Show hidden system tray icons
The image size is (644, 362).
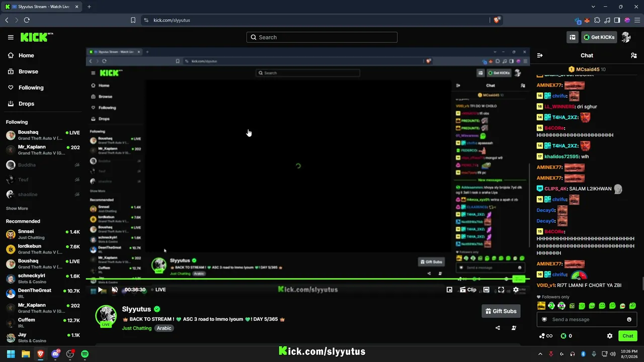(x=540, y=354)
